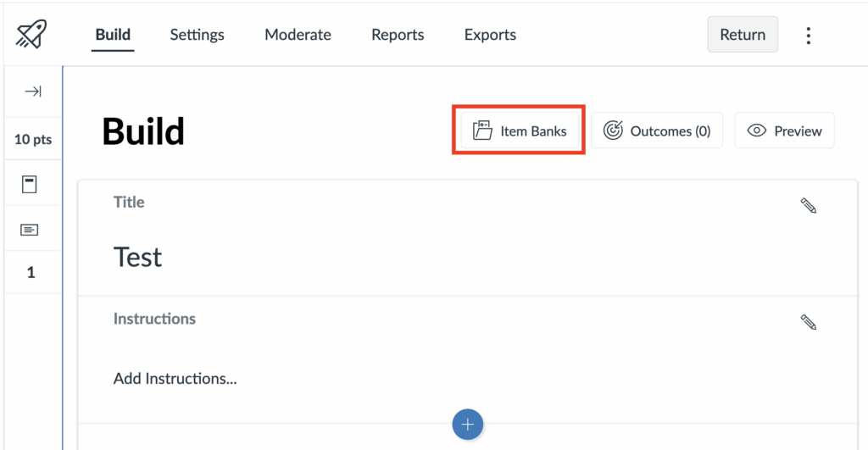The width and height of the screenshot is (868, 450).
Task: Click the Build tab
Action: tap(113, 35)
